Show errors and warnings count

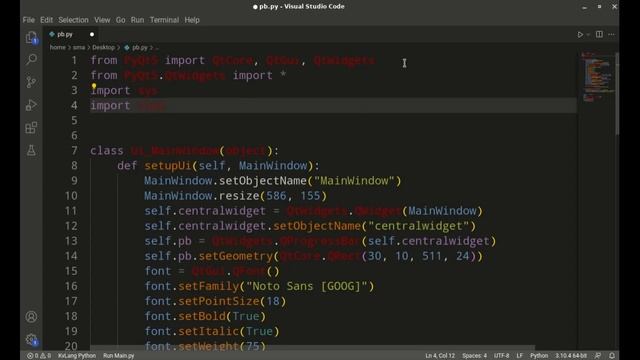(x=39, y=356)
